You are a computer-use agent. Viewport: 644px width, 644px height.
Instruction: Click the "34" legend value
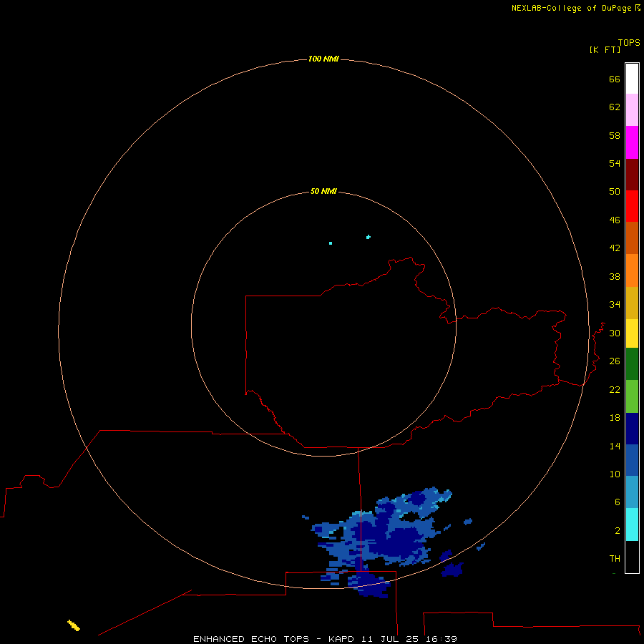tap(615, 304)
